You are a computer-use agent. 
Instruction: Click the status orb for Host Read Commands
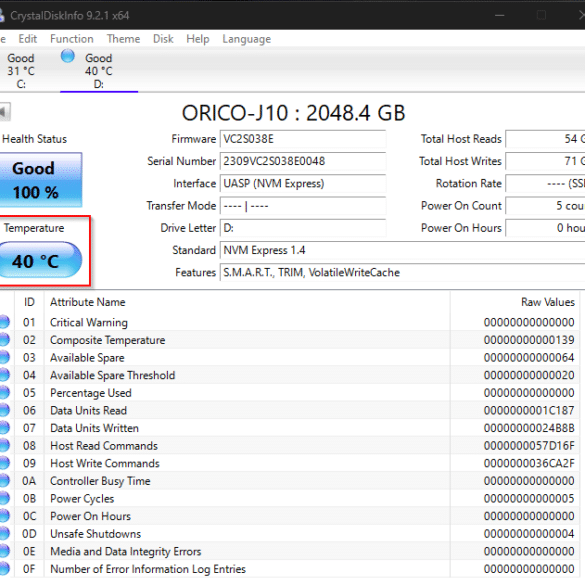[4, 445]
